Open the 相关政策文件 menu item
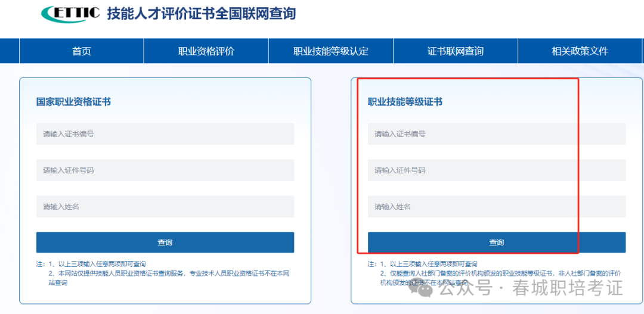Viewport: 644px width, 314px height. click(x=580, y=51)
